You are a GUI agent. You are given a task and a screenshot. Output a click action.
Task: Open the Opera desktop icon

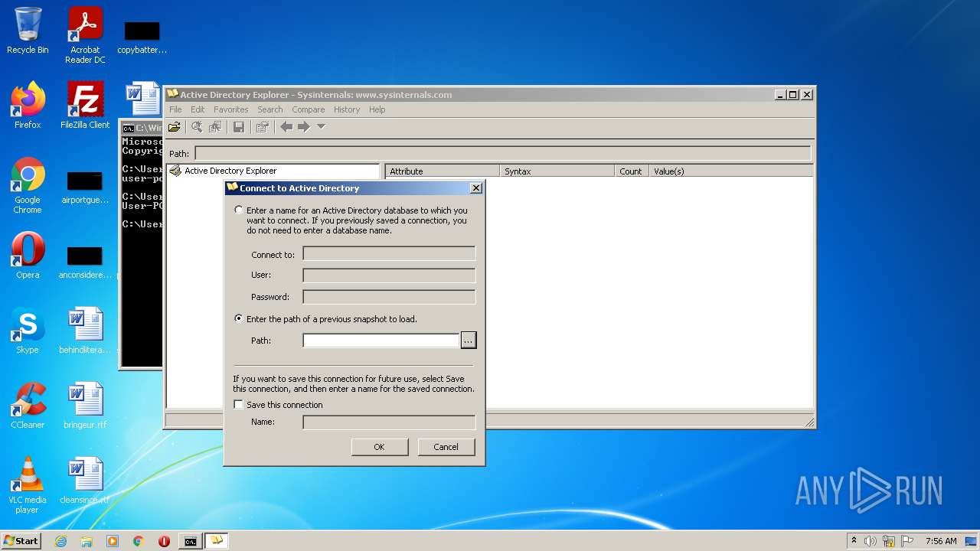[28, 256]
